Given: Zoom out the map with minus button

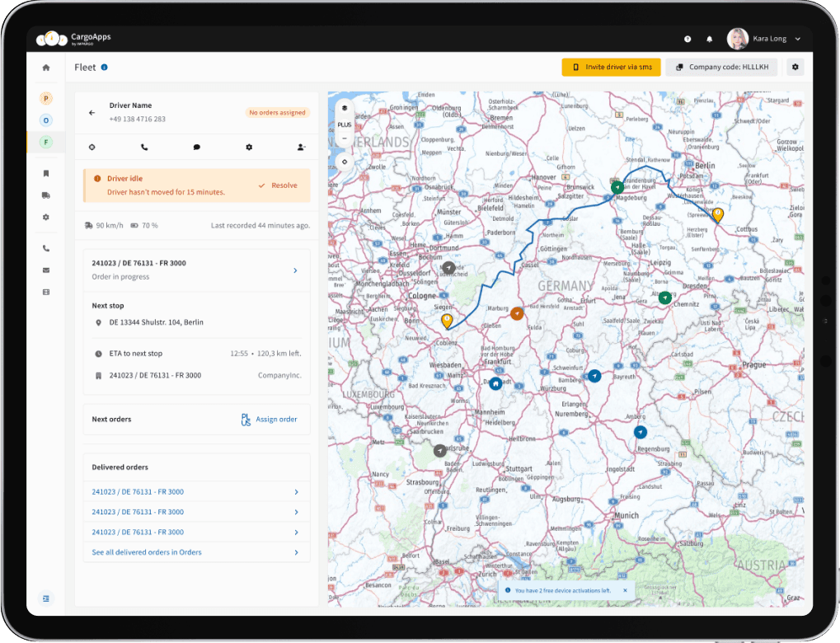Looking at the screenshot, I should [344, 138].
